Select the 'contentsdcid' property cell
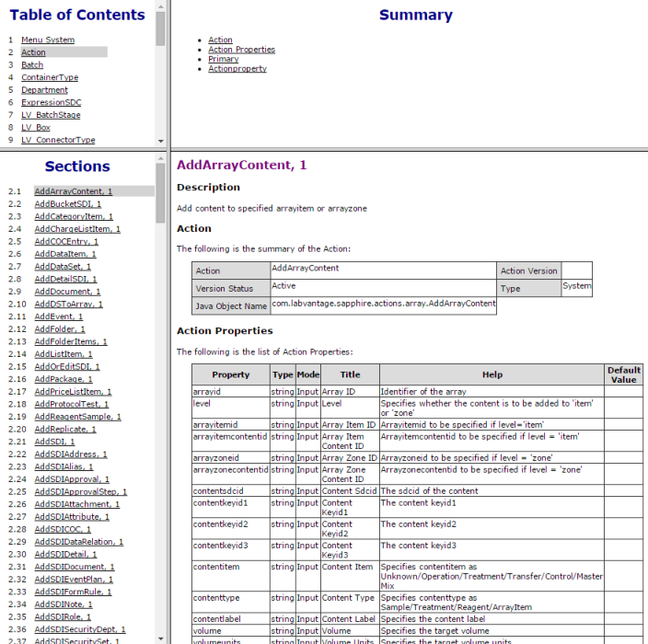This screenshot has height=644, width=648. coord(231,490)
